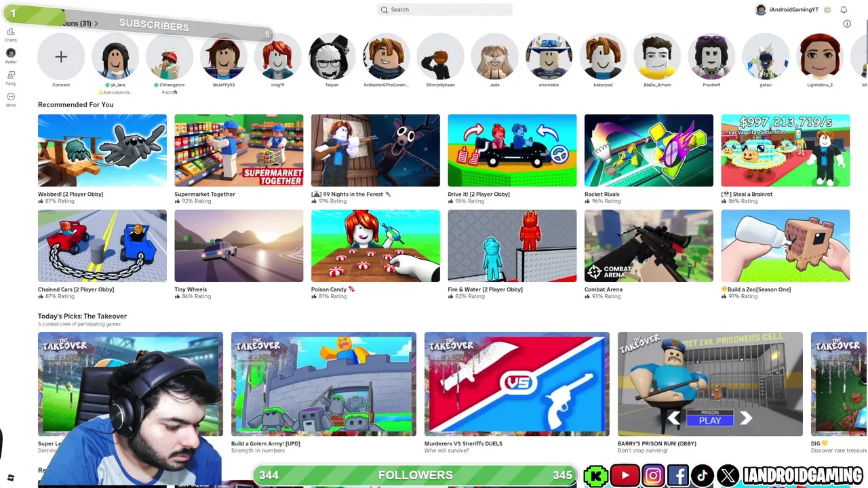Click Build a Zoo[Season One] title

click(x=756, y=289)
